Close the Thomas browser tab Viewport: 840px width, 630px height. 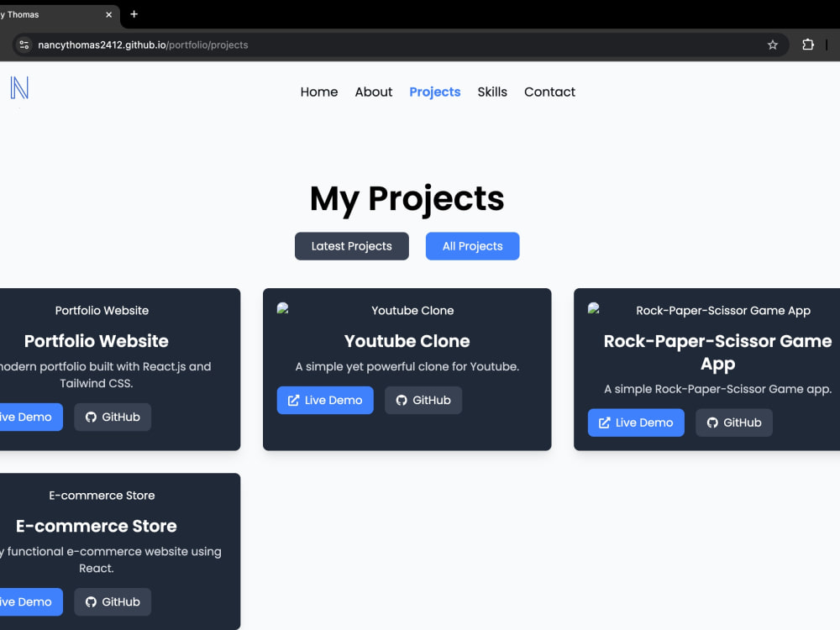tap(108, 14)
